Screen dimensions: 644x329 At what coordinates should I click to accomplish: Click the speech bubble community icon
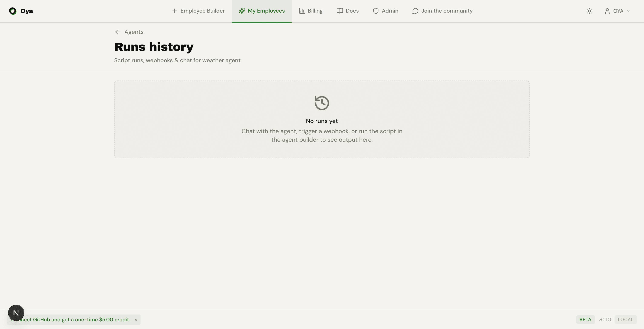pyautogui.click(x=415, y=11)
